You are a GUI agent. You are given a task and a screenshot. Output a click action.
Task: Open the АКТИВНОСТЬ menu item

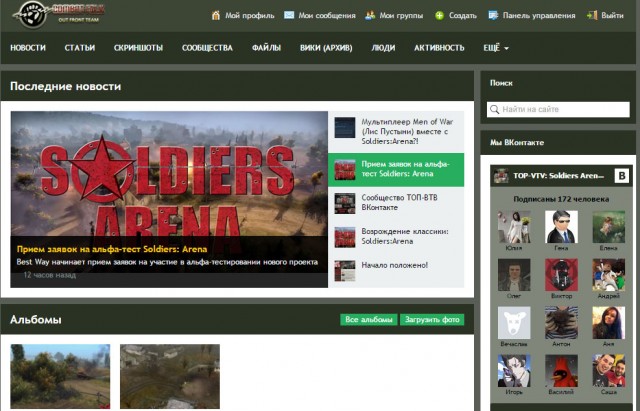pos(439,48)
